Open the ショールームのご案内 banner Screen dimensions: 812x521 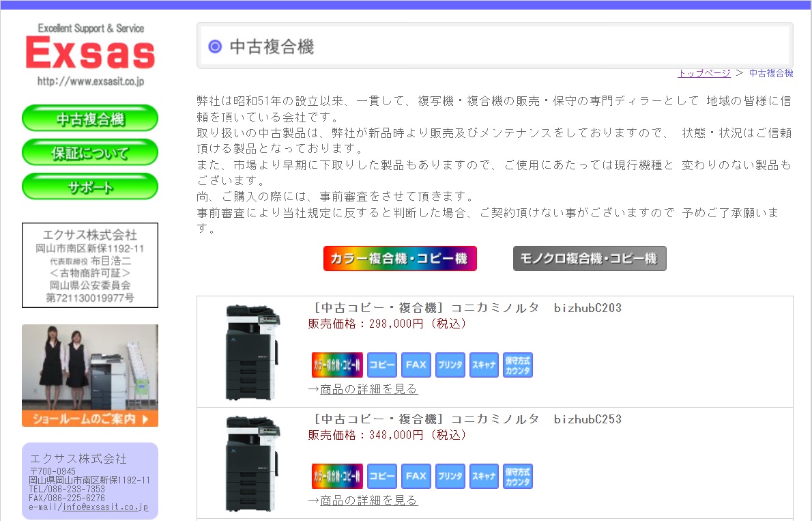coord(90,376)
